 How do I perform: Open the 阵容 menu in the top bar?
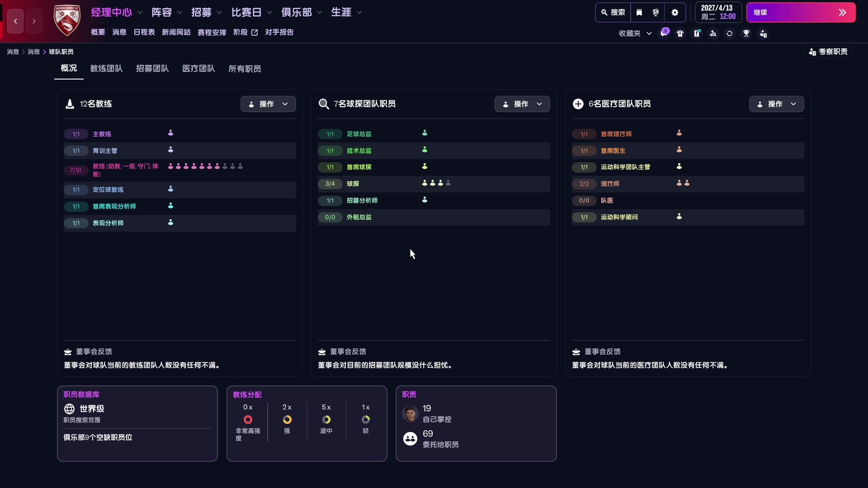coord(162,12)
